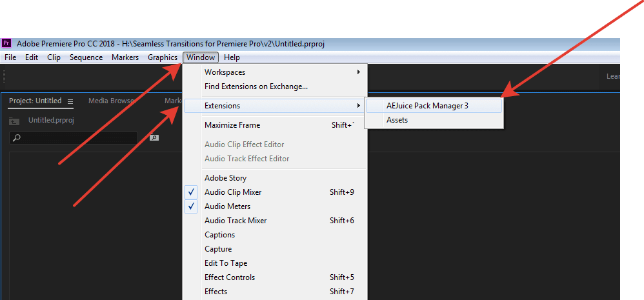This screenshot has height=300, width=644.
Task: Click the search magnifier icon
Action: (16, 138)
